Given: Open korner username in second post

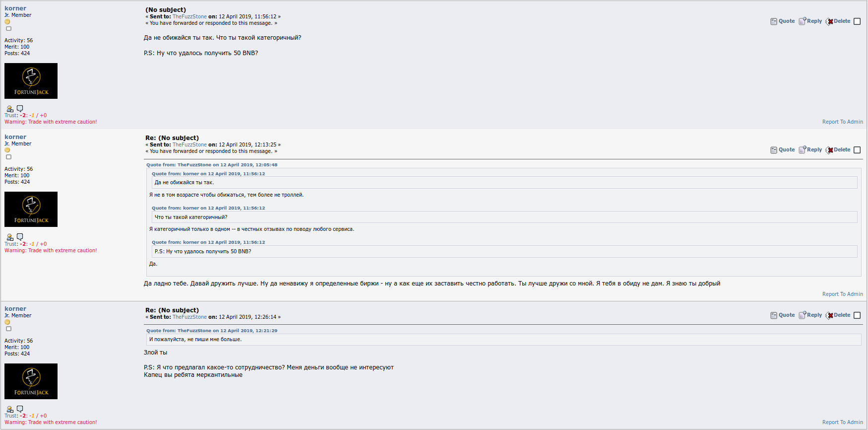Looking at the screenshot, I should 15,137.
